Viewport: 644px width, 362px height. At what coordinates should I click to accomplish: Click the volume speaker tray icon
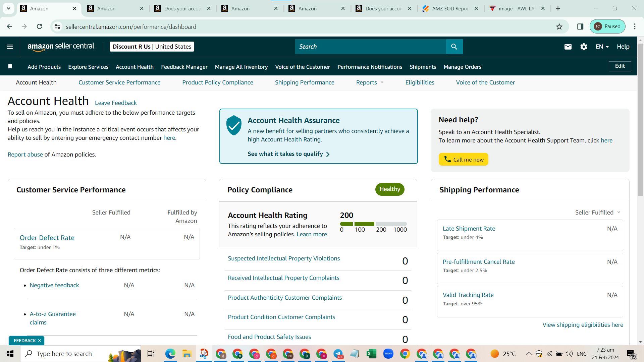(569, 354)
